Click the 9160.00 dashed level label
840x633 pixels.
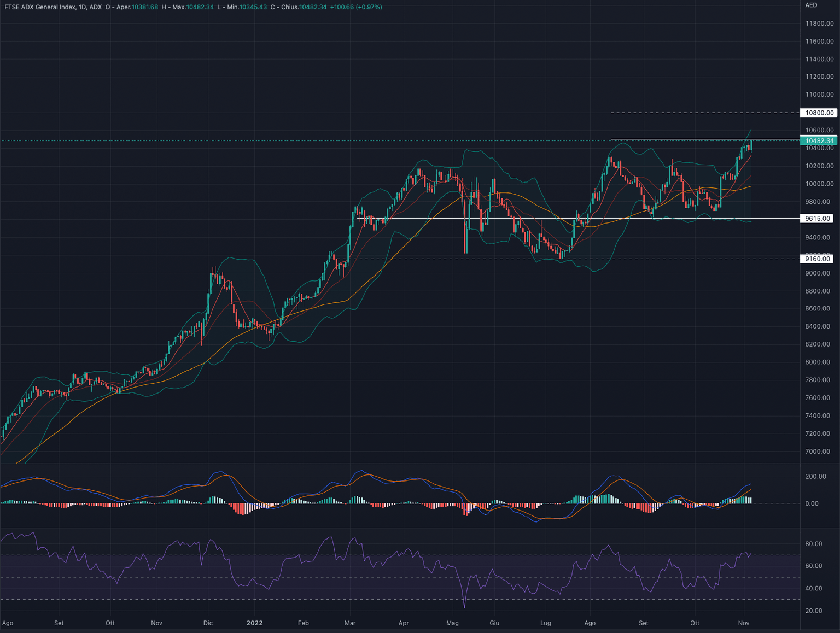818,259
